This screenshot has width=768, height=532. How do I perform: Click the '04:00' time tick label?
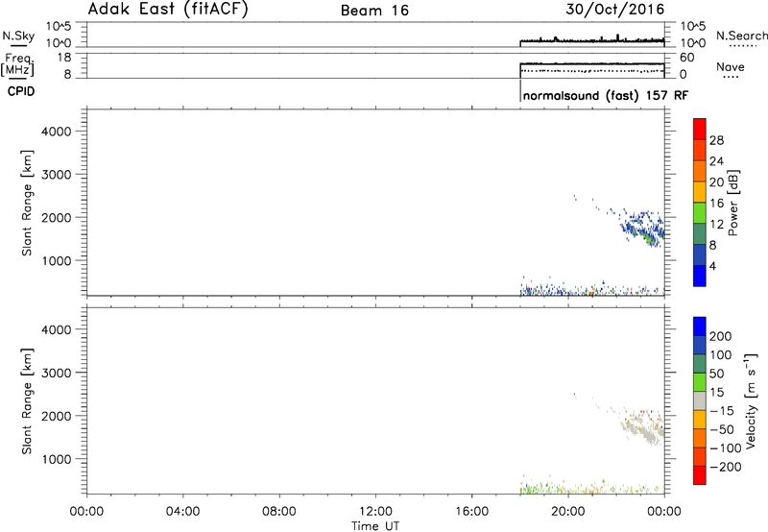pos(182,512)
